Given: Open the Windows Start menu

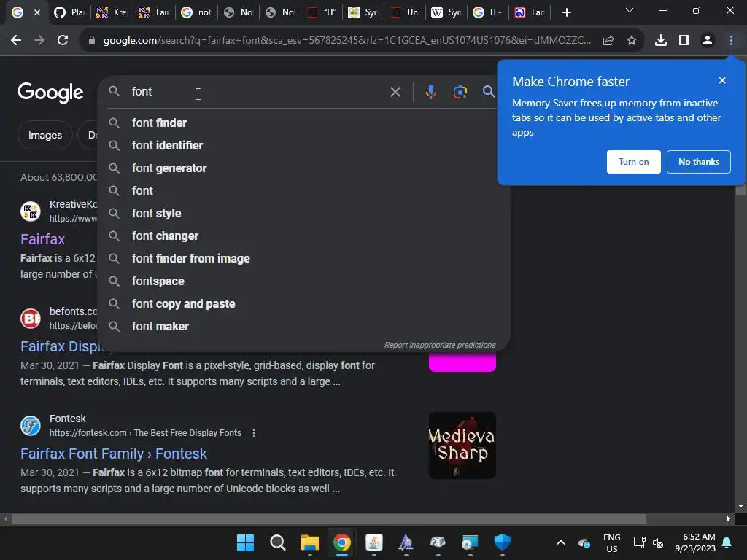Looking at the screenshot, I should click(x=245, y=542).
